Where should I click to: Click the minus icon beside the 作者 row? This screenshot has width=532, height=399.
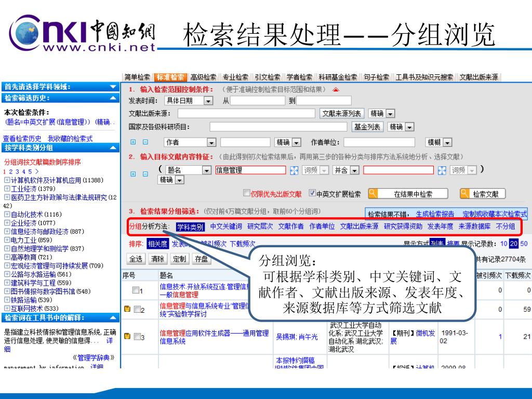point(145,142)
